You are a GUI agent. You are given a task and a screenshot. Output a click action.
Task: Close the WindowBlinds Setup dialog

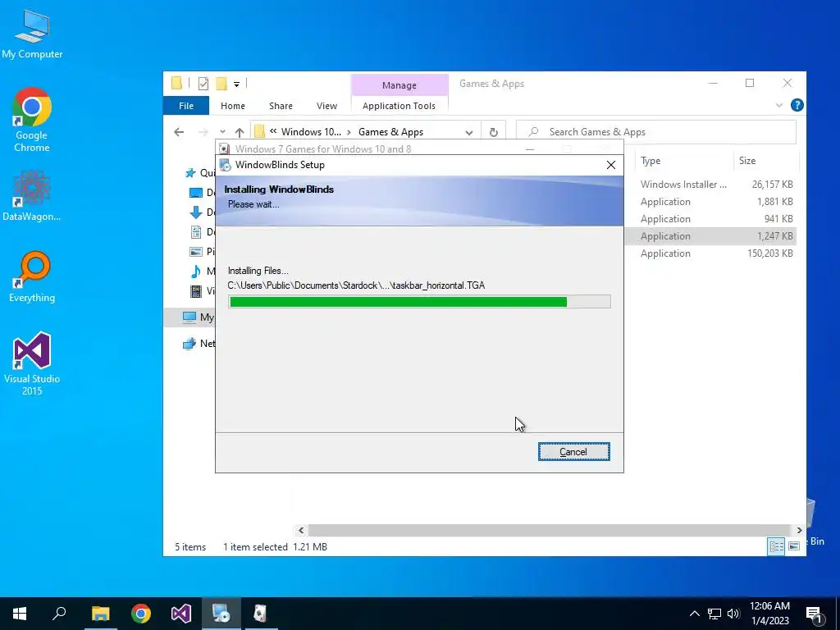point(610,165)
